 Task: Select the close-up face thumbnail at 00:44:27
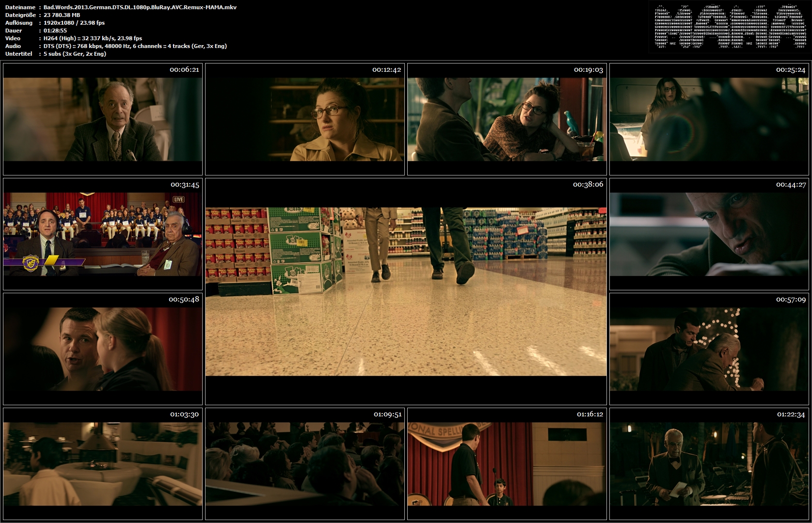click(709, 234)
